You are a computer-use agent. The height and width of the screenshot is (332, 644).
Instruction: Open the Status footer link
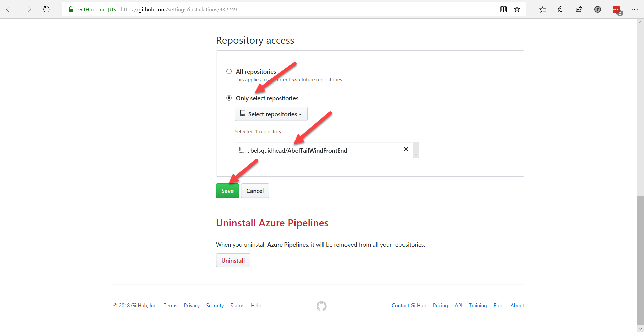click(x=237, y=306)
